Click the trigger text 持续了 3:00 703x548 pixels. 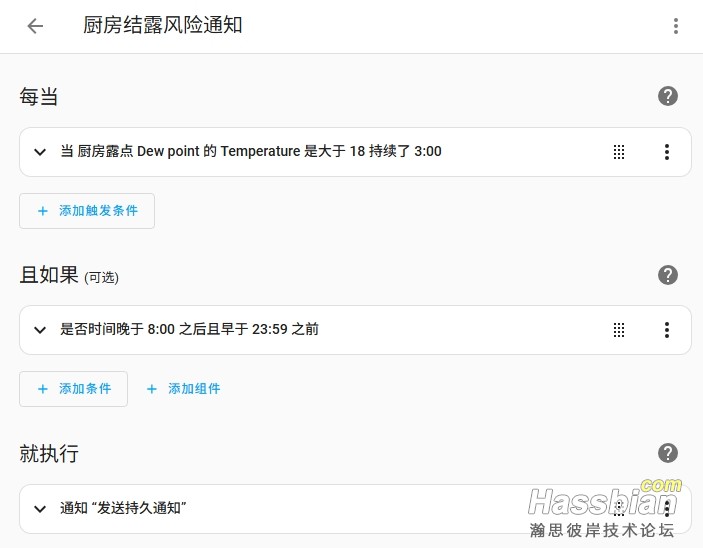(405, 151)
